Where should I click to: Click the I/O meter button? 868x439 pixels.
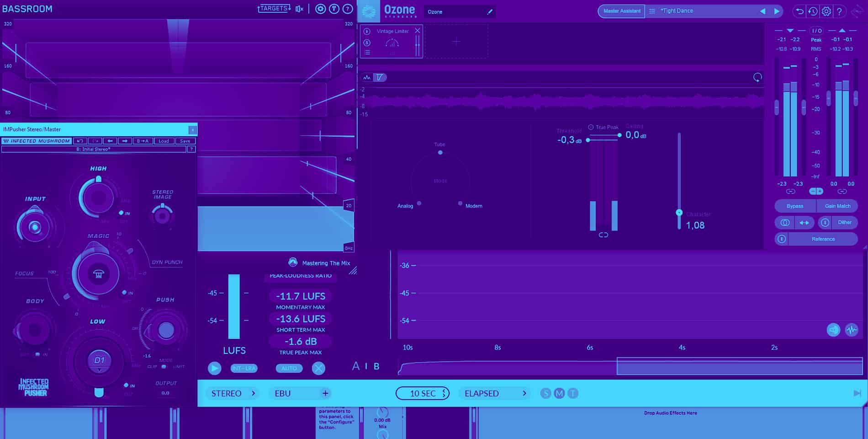point(816,31)
